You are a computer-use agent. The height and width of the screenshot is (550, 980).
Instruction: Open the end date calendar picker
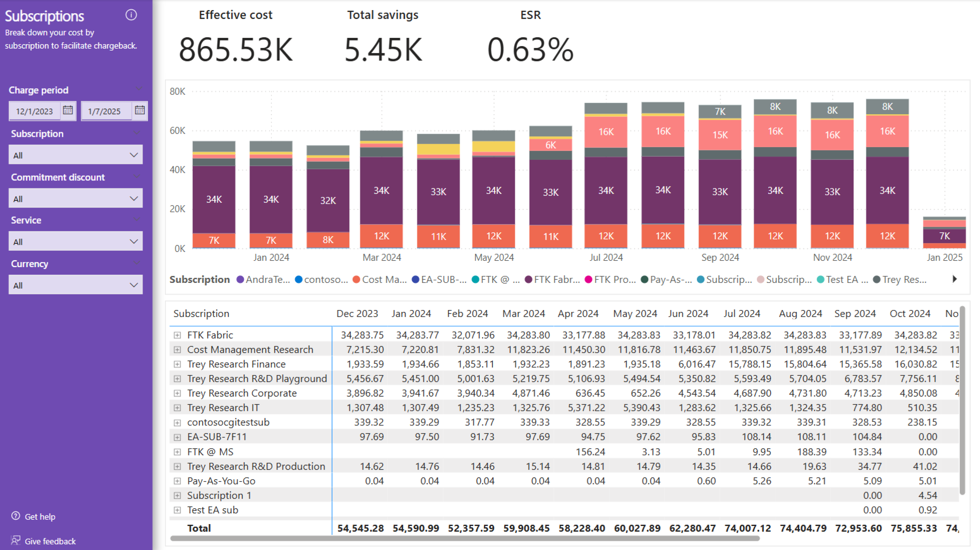[140, 110]
